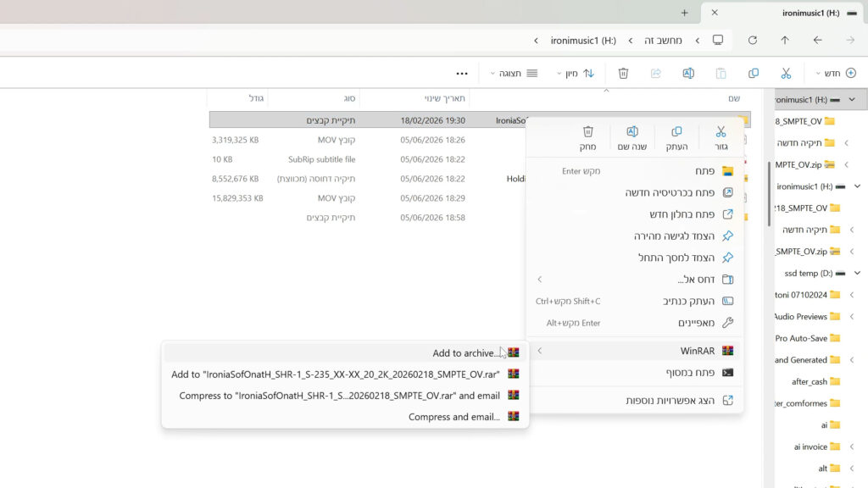Refresh the current folder view
Viewport: 868px width, 488px height.
[x=753, y=41]
